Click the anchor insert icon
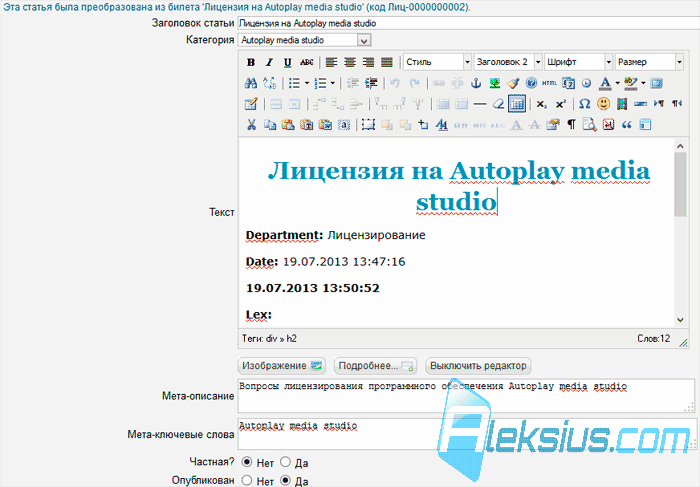 pyautogui.click(x=476, y=83)
